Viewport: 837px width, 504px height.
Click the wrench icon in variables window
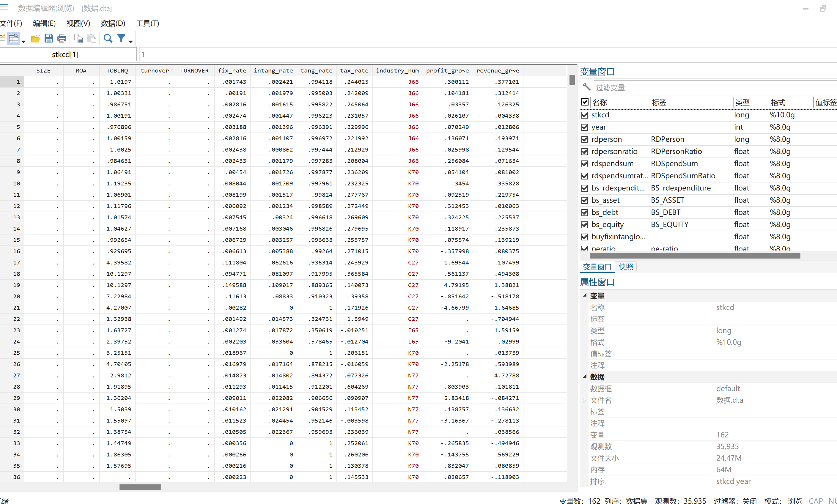pyautogui.click(x=587, y=87)
